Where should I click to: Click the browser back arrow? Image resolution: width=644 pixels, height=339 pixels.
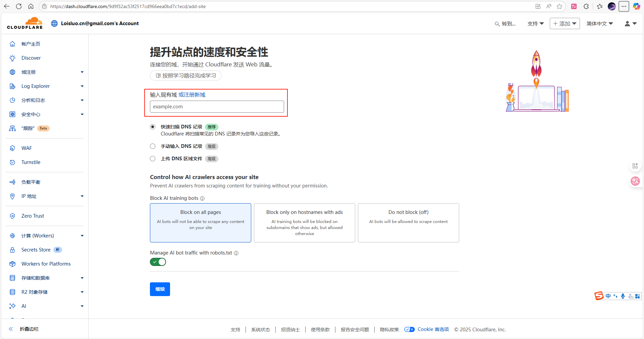point(7,6)
